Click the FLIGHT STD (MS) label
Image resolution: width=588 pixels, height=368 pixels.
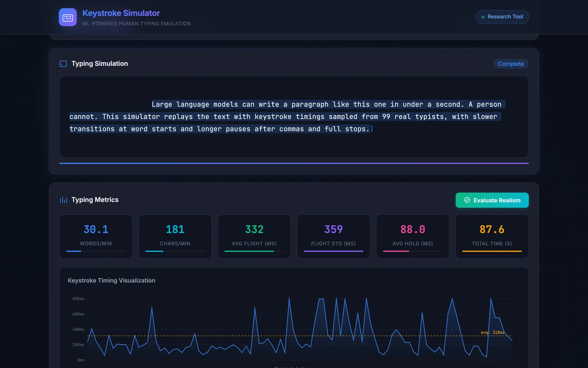pyautogui.click(x=334, y=244)
